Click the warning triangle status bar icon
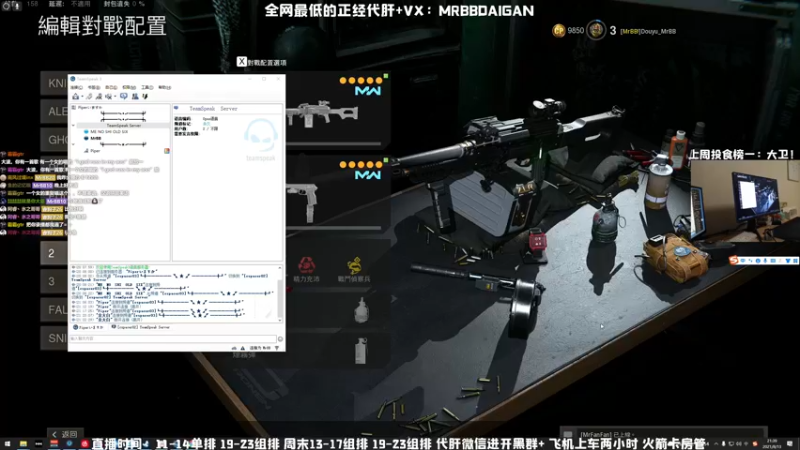The image size is (800, 450). [243, 348]
